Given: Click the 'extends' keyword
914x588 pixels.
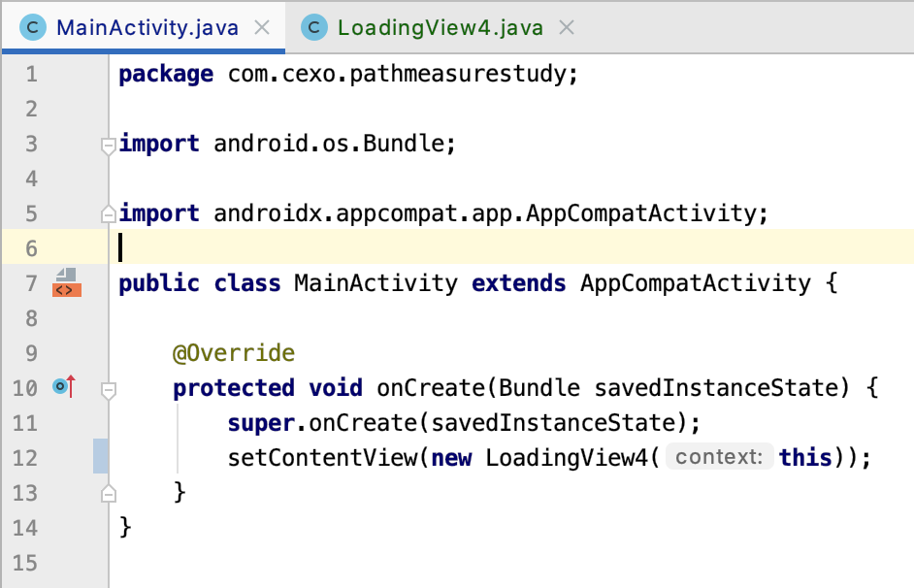Looking at the screenshot, I should pyautogui.click(x=519, y=283).
